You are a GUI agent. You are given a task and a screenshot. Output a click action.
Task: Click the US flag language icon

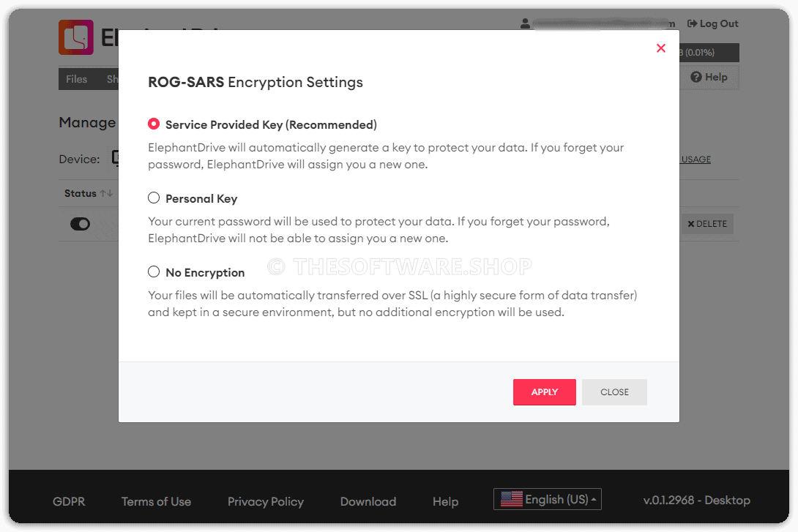point(512,500)
